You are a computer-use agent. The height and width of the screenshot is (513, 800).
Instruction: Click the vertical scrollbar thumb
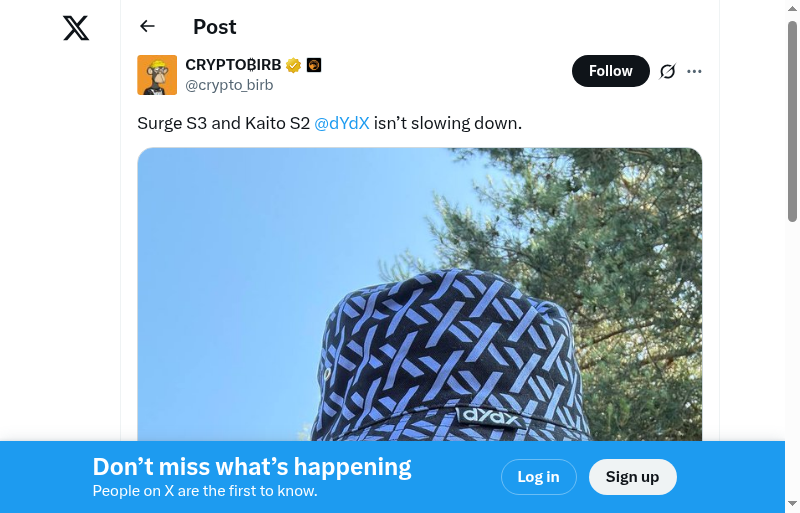(792, 120)
